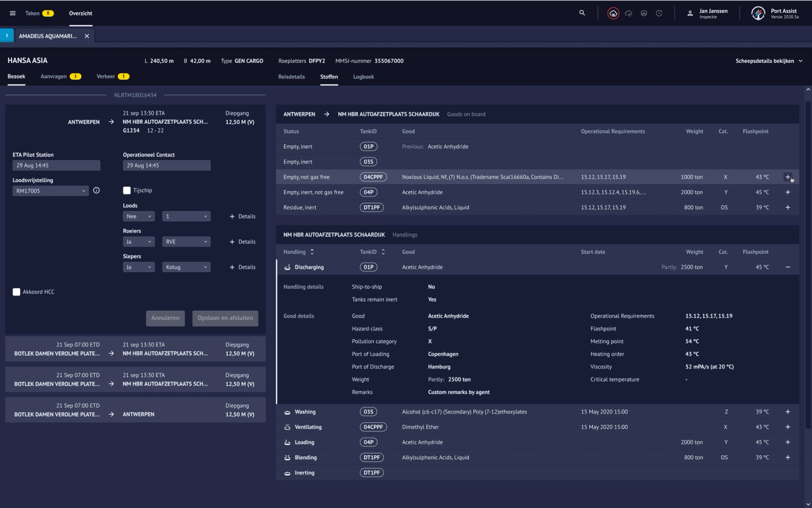Open the Slepers Kotug dropdown
Screen dimensions: 812x508
coord(186,267)
